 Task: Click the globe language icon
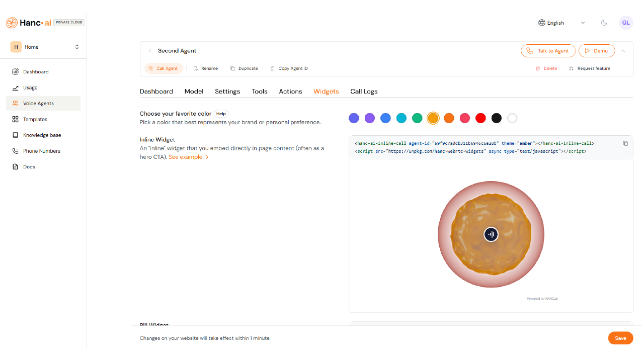(542, 23)
